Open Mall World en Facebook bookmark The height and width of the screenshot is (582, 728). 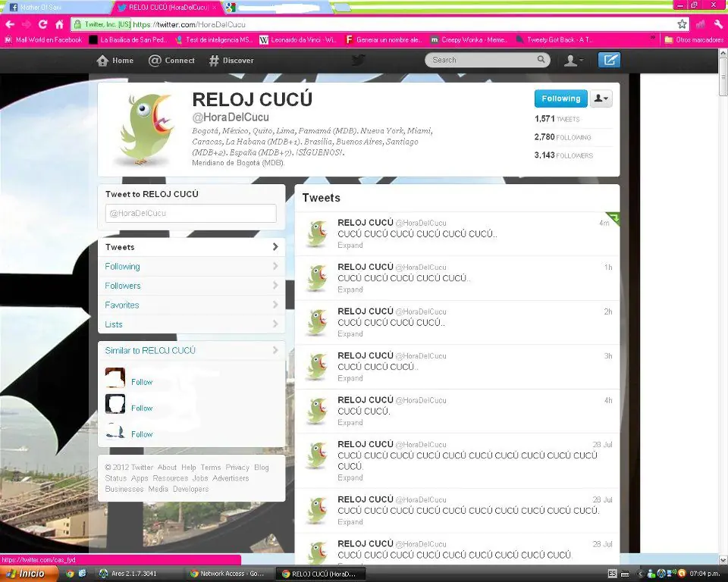44,40
